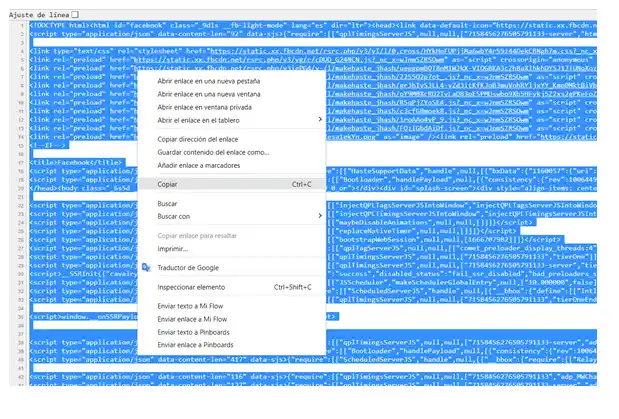Click the 'Buscar' menu option

tap(168, 203)
